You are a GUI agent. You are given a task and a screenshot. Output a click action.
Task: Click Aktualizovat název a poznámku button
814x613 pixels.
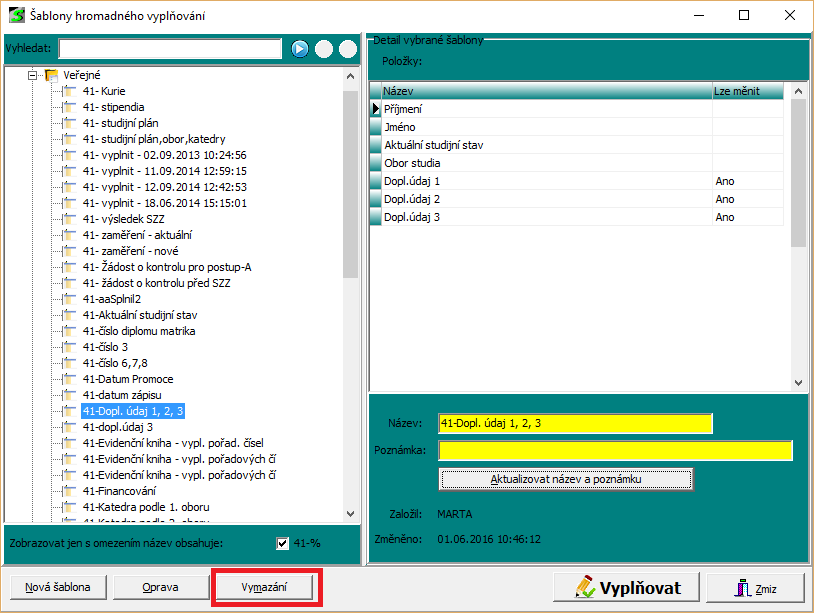[x=565, y=479]
